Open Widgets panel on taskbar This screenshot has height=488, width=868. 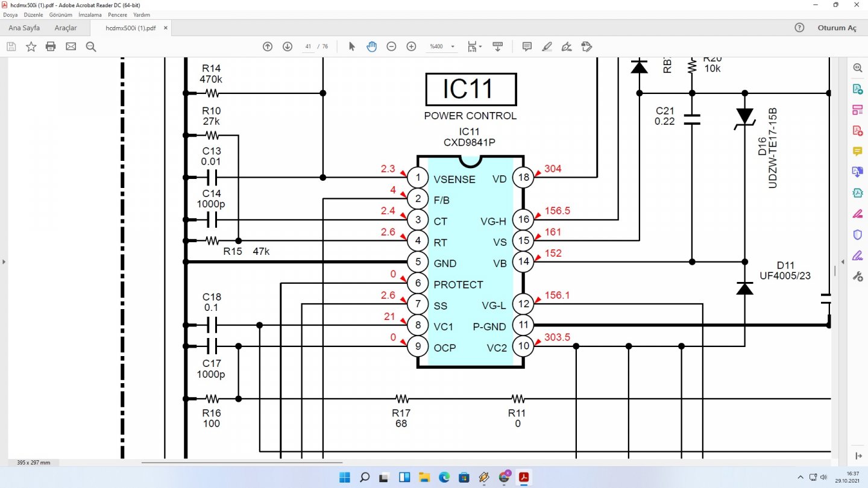[x=404, y=478]
